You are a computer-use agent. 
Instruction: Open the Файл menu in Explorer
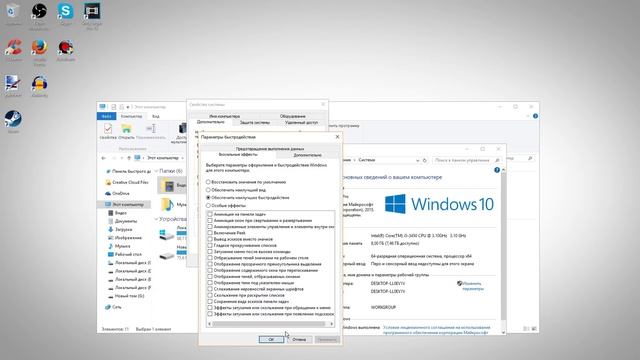coord(107,116)
